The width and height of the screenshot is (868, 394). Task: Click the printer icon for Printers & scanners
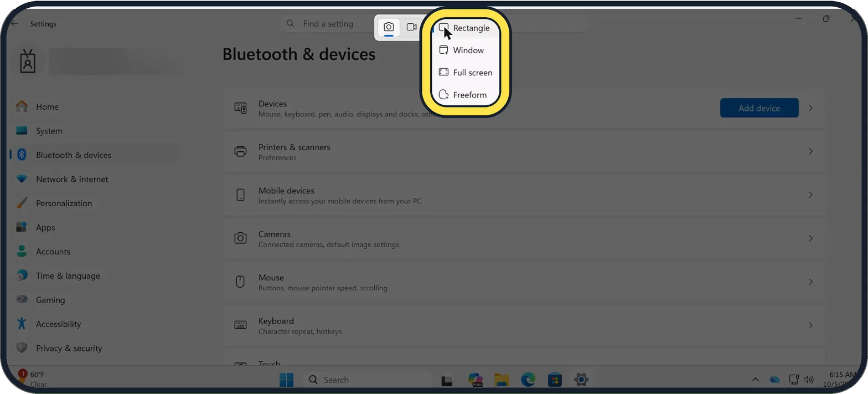click(x=240, y=151)
